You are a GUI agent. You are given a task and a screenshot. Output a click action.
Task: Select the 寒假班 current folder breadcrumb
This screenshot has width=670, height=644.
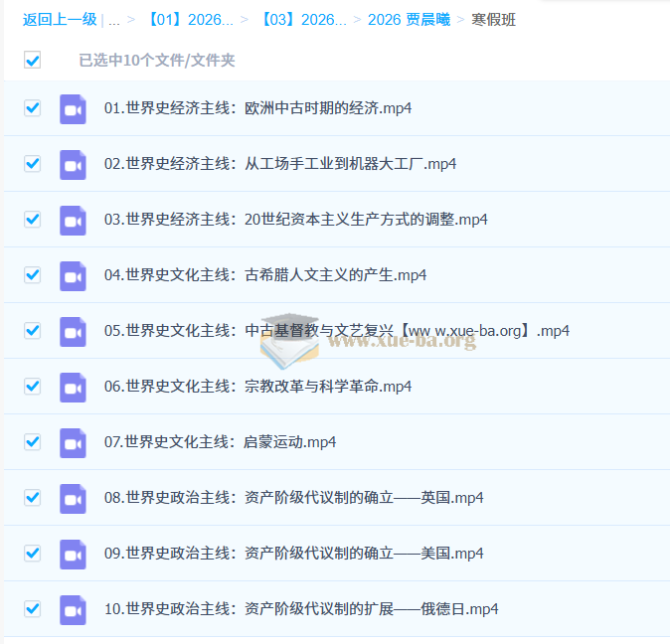493,20
